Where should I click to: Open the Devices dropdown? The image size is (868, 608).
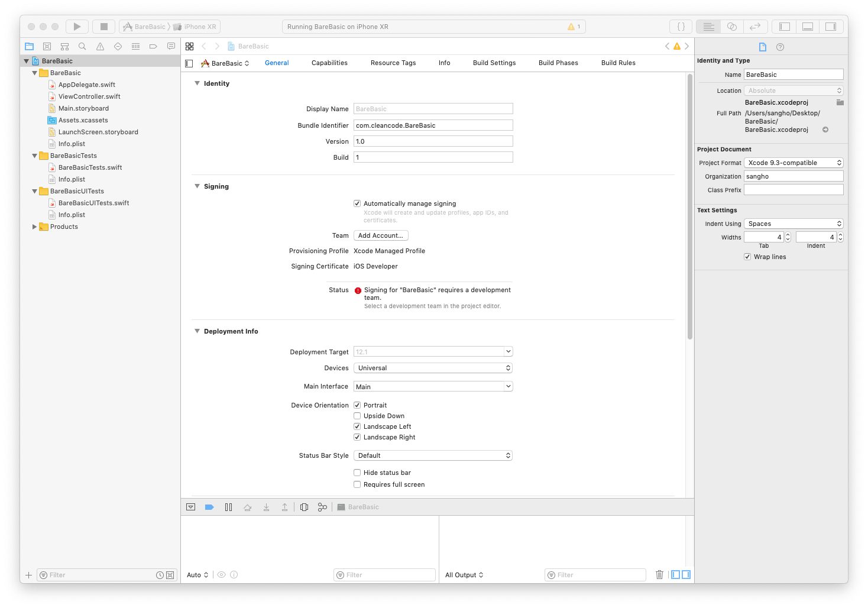point(433,368)
